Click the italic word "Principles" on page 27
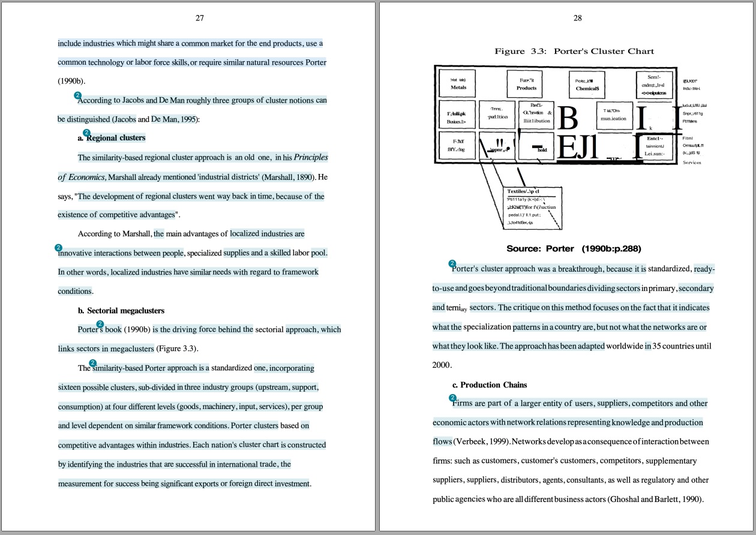756x535 pixels. tap(311, 158)
